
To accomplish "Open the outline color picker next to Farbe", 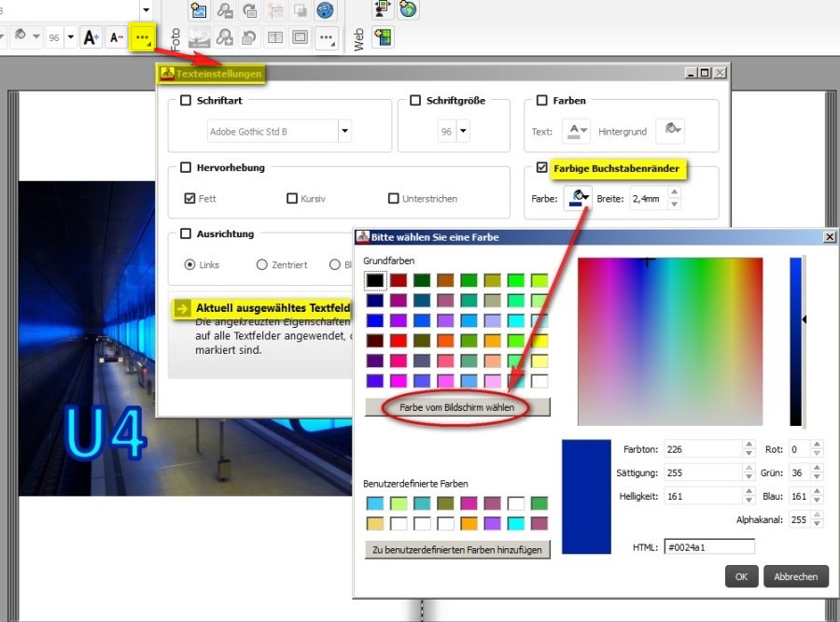I will point(577,198).
